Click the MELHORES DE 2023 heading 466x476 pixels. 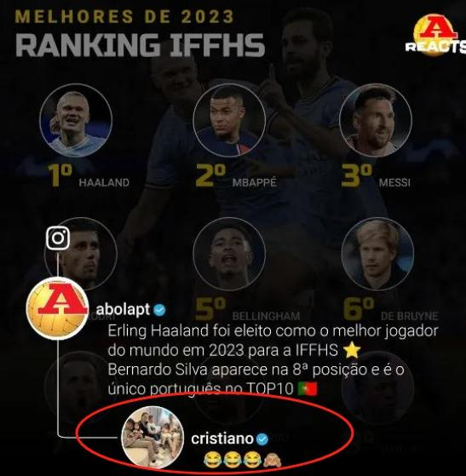124,17
